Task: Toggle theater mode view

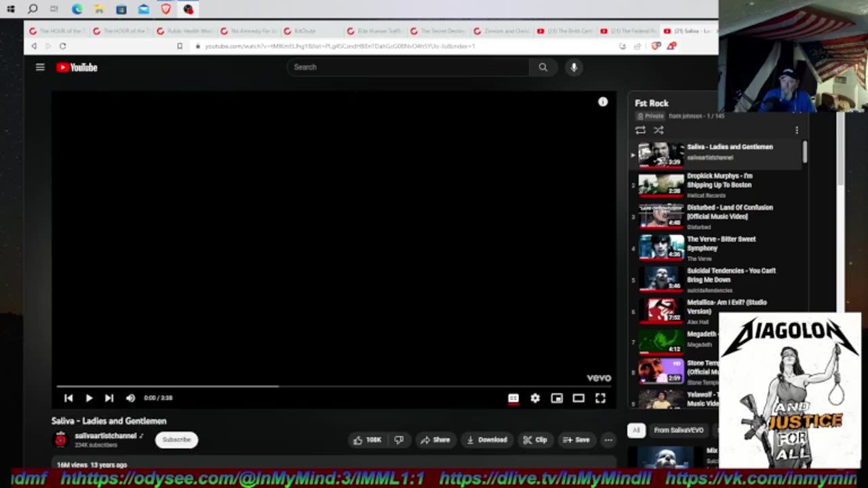Action: [x=578, y=398]
